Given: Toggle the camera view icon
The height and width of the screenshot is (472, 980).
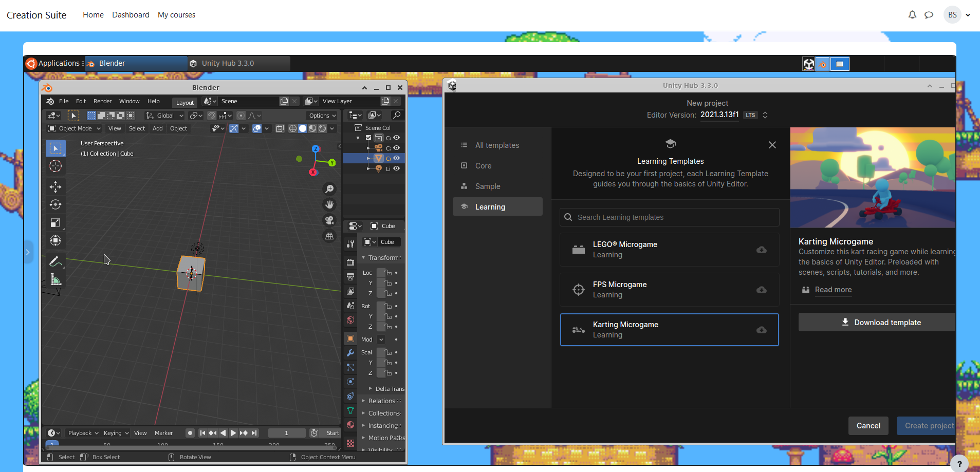Looking at the screenshot, I should point(329,220).
